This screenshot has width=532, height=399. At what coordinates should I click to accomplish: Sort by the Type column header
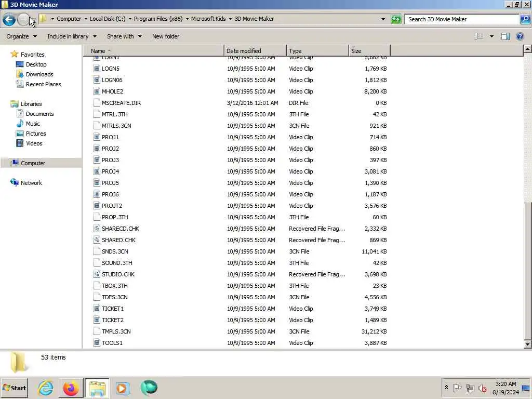point(317,51)
